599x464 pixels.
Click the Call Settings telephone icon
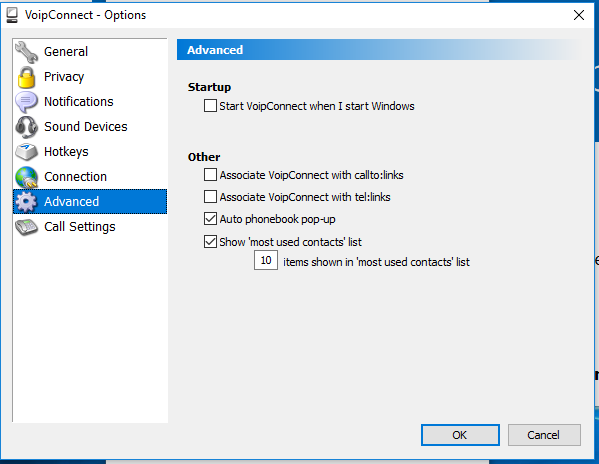26,227
